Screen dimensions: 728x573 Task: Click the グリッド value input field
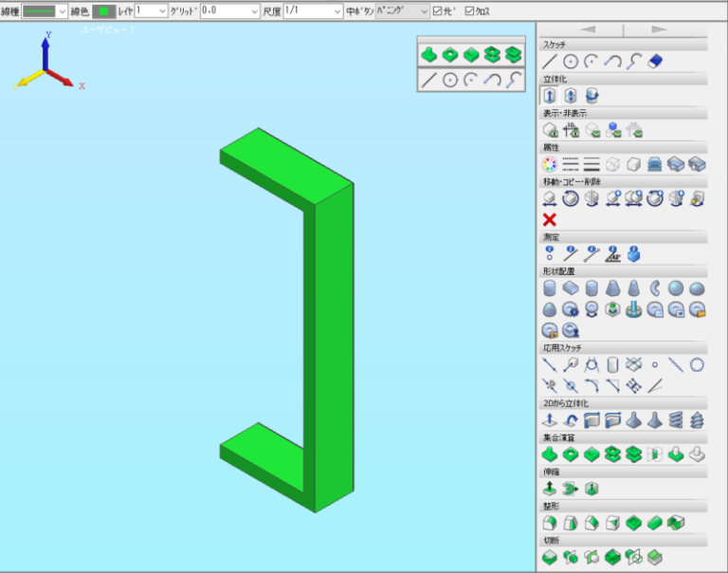pos(225,11)
